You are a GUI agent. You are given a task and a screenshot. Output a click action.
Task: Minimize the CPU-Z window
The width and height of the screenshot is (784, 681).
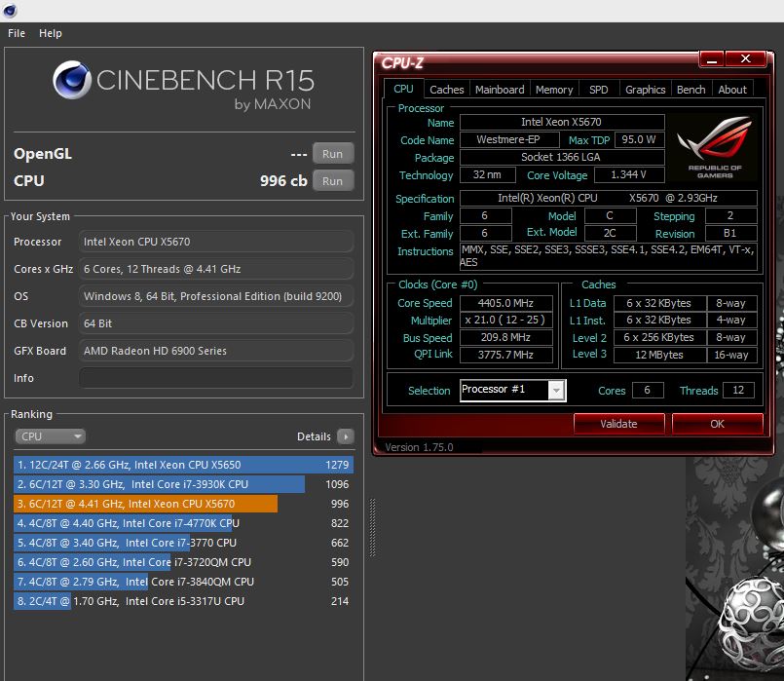pos(712,59)
